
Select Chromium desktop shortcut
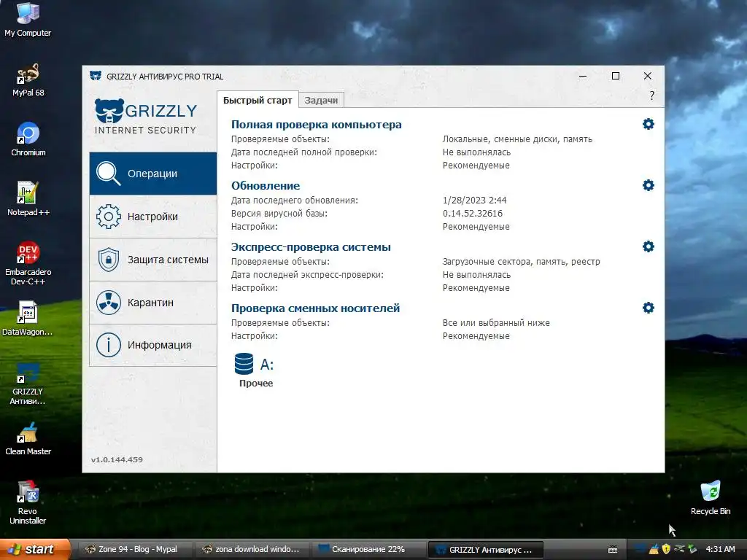[x=28, y=139]
